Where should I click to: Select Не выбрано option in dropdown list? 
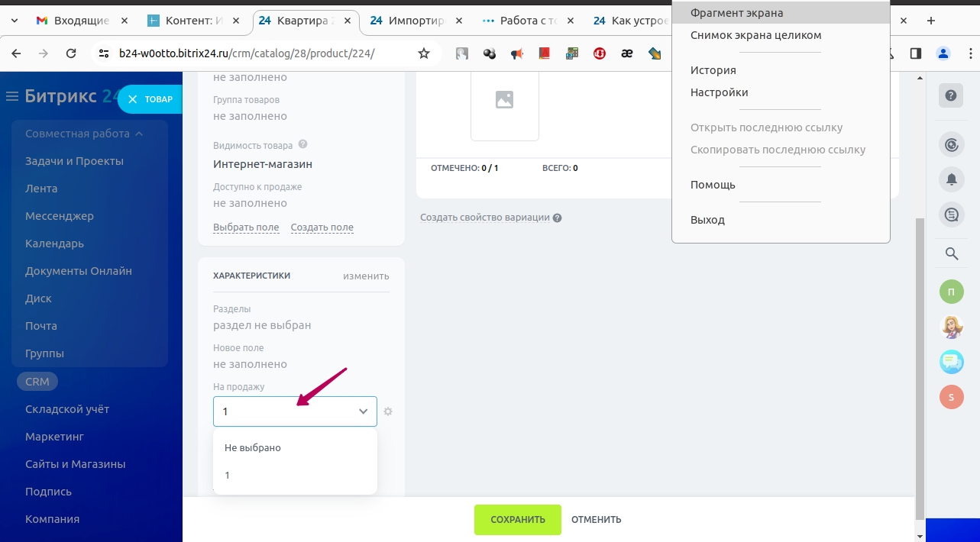coord(253,448)
